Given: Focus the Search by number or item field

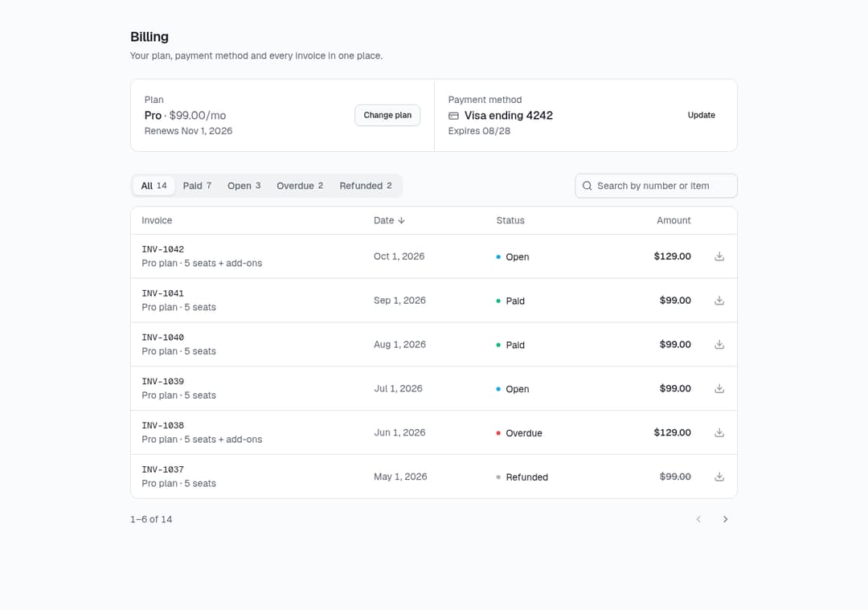Looking at the screenshot, I should 656,186.
